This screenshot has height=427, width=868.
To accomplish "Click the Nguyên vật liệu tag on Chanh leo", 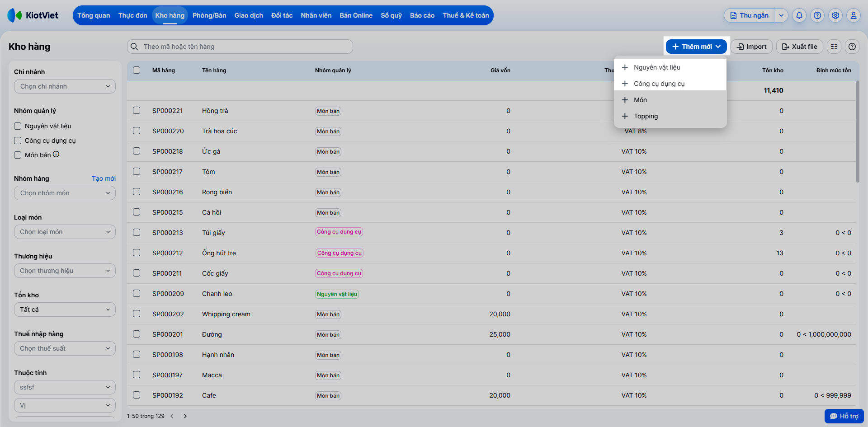I will click(x=337, y=294).
